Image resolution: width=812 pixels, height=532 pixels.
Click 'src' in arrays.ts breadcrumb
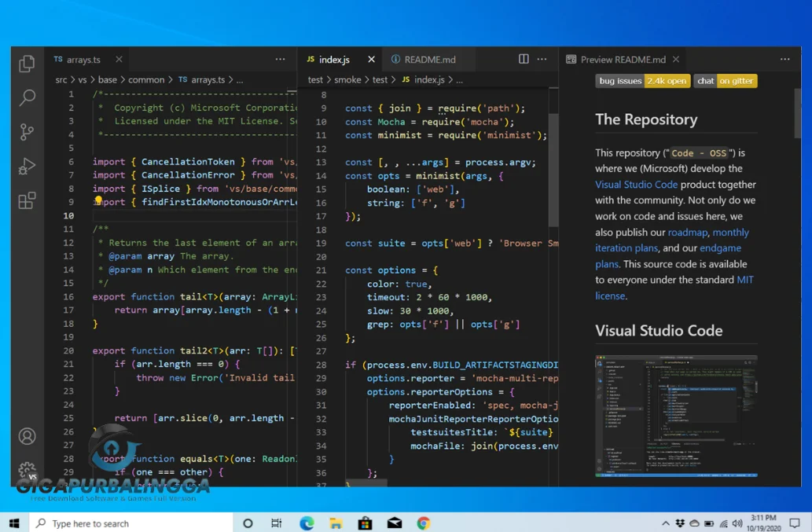[x=61, y=79]
